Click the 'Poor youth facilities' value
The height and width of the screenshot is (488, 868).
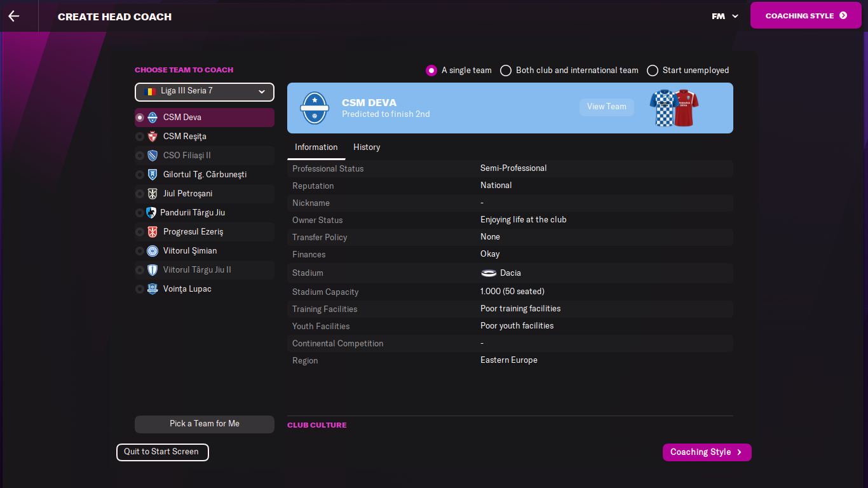point(517,326)
